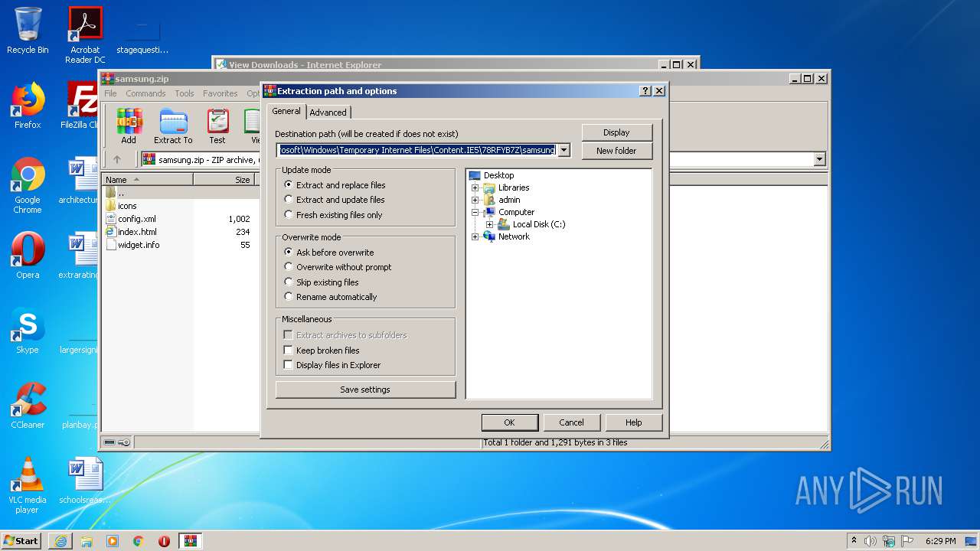
Task: Collapse the Computer tree node
Action: click(x=475, y=212)
